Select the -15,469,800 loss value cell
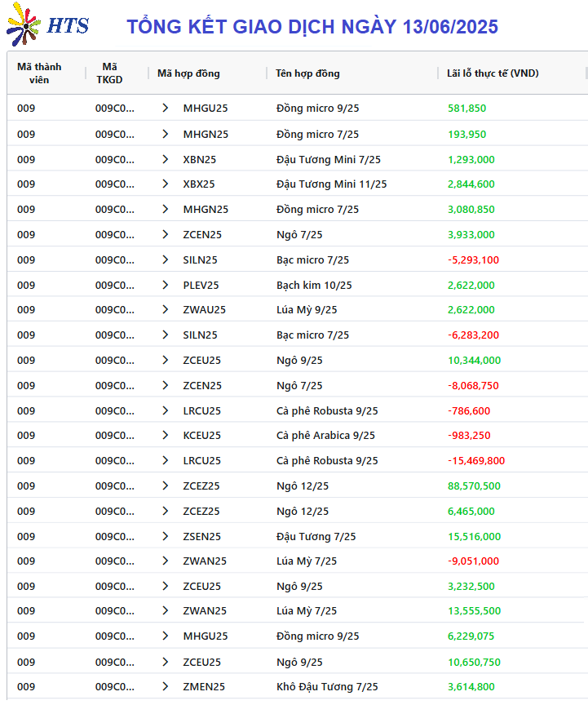 [476, 460]
